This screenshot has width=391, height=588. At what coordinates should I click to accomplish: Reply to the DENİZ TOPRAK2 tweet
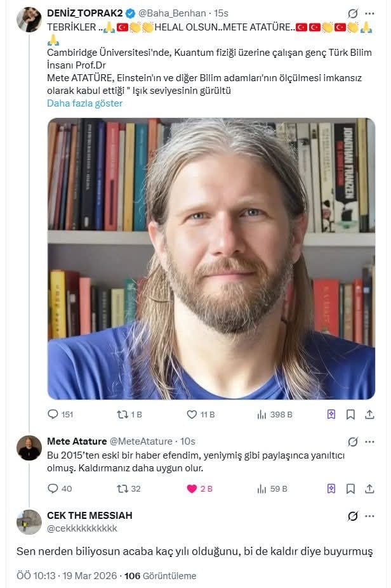[53, 414]
